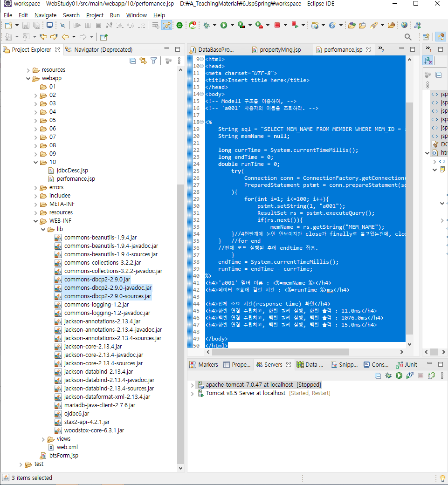Screen dimensions: 448x485
Task: Collapse line 18 scriptlet fold marker
Action: (202, 122)
